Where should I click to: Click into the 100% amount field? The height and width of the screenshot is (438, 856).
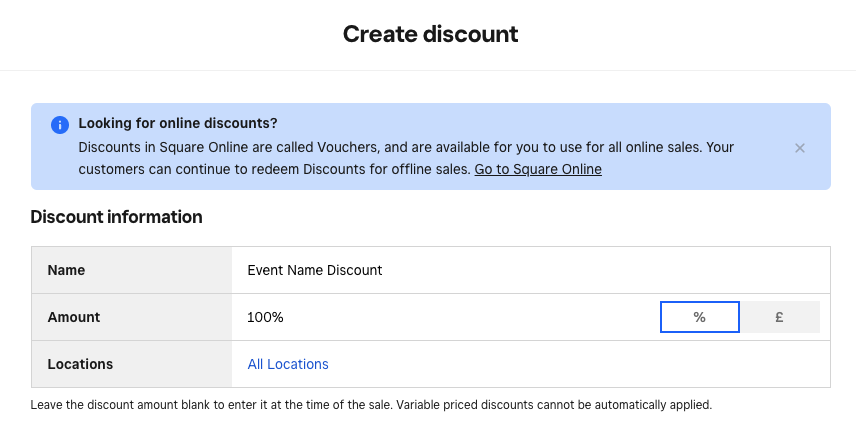445,317
